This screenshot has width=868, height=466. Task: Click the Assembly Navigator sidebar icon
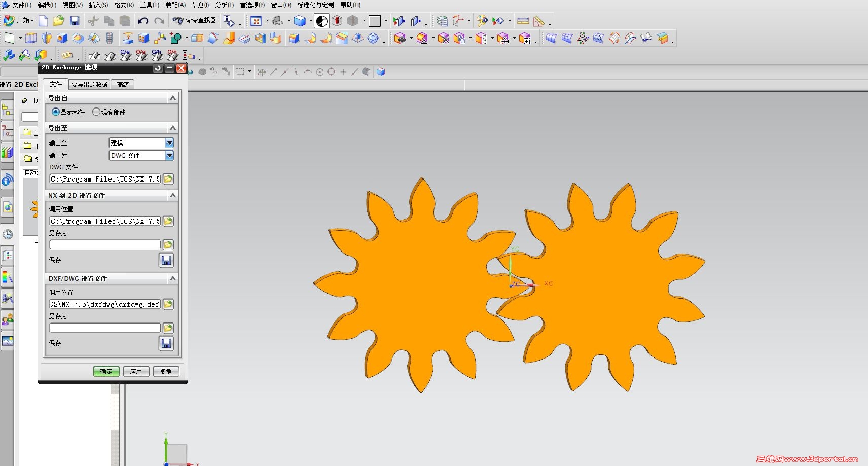pos(7,109)
